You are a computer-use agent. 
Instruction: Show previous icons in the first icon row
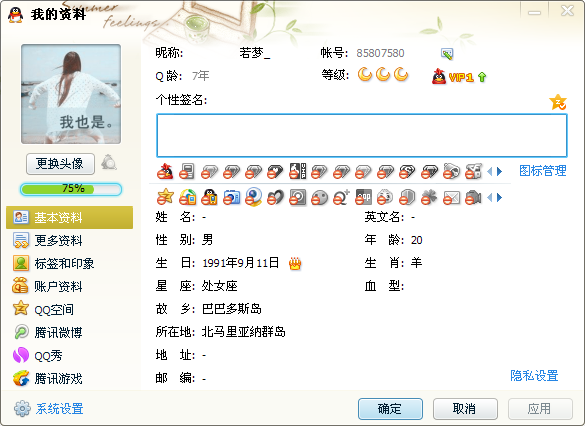pyautogui.click(x=490, y=172)
